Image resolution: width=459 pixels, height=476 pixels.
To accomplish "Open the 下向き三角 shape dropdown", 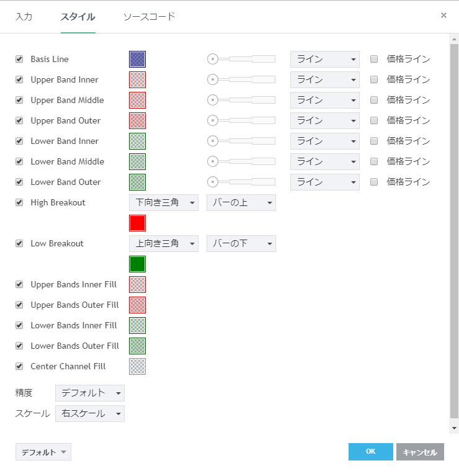I will (163, 202).
